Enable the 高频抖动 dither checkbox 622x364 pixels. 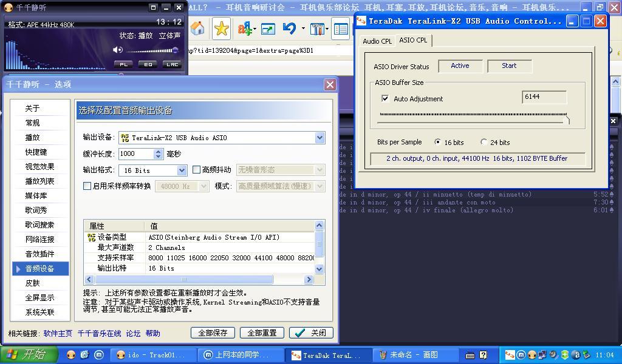[x=196, y=169]
